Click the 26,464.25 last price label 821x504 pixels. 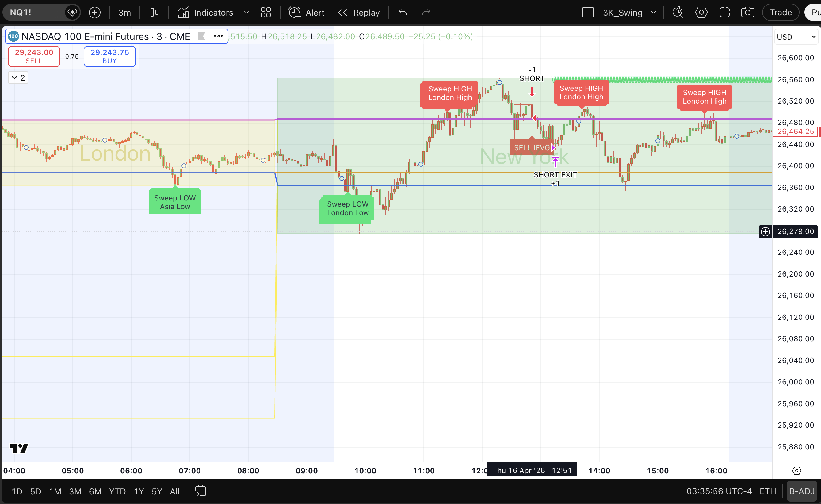click(796, 132)
